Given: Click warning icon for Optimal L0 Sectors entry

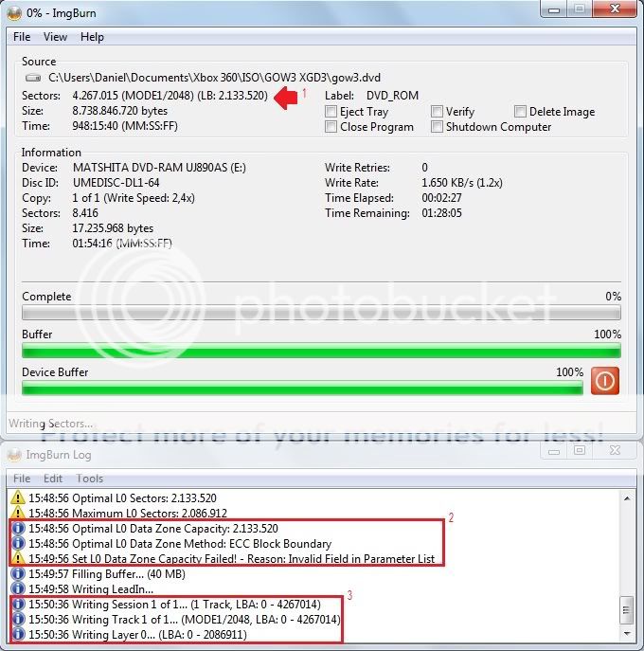Looking at the screenshot, I should pos(18,497).
